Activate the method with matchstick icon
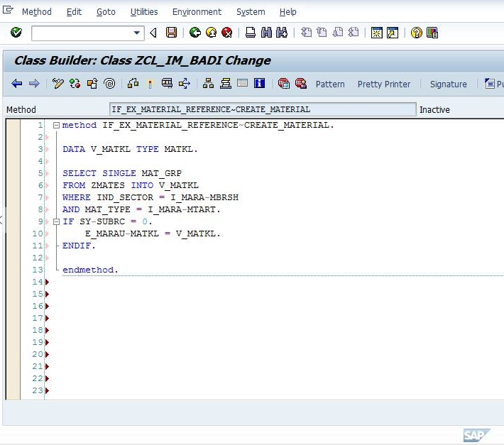The height and width of the screenshot is (445, 504). tap(150, 84)
